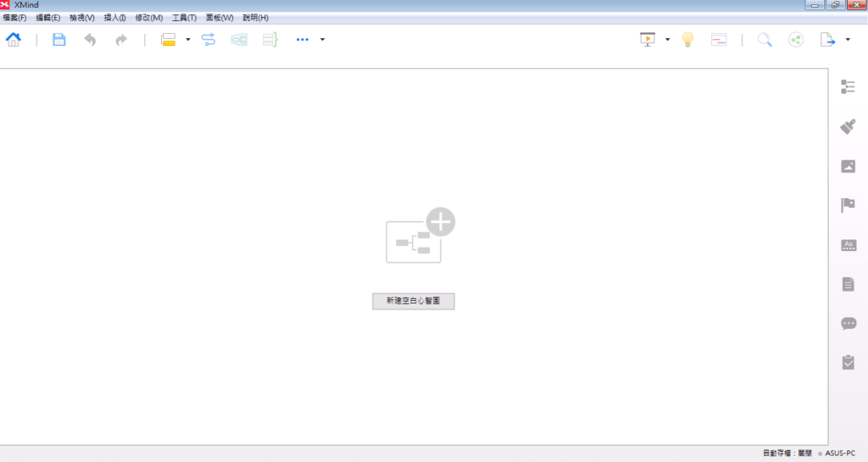Open the 插入(I) menu

[x=114, y=18]
